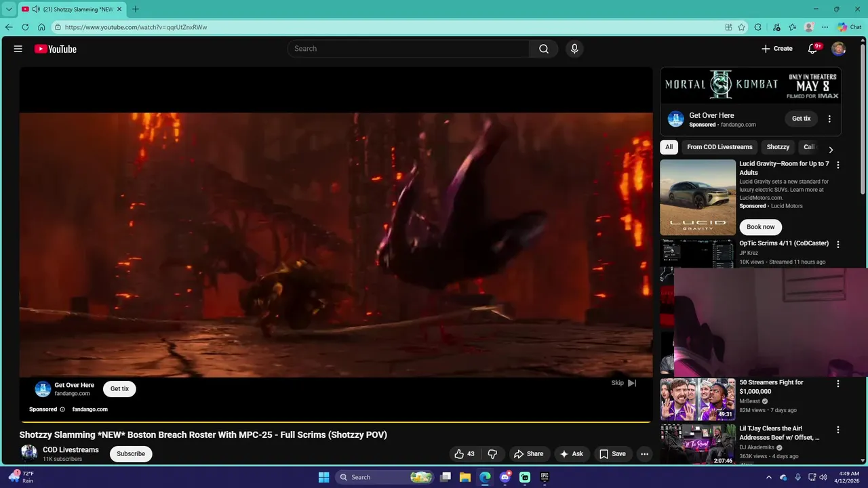Open the Mortal Kombat banner ad

(751, 85)
